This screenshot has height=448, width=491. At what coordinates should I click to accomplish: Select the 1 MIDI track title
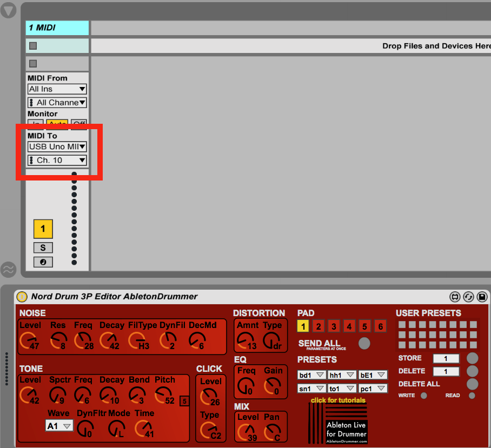tap(57, 28)
